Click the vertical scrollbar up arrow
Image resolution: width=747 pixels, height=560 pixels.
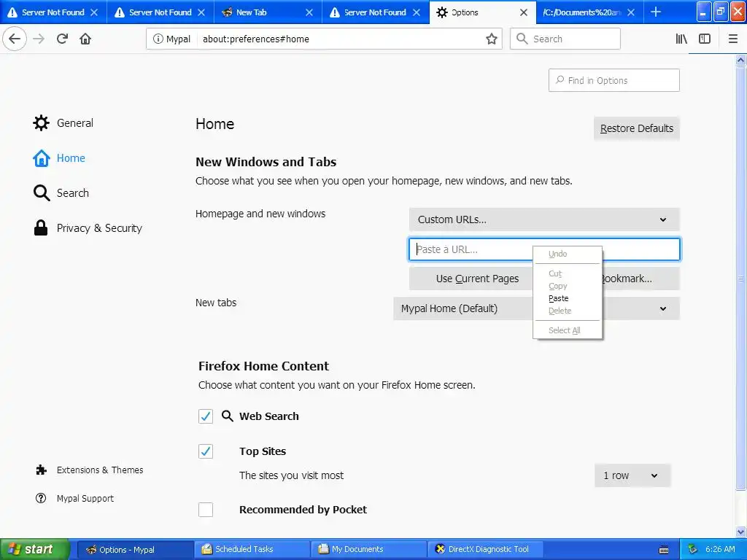pyautogui.click(x=741, y=60)
